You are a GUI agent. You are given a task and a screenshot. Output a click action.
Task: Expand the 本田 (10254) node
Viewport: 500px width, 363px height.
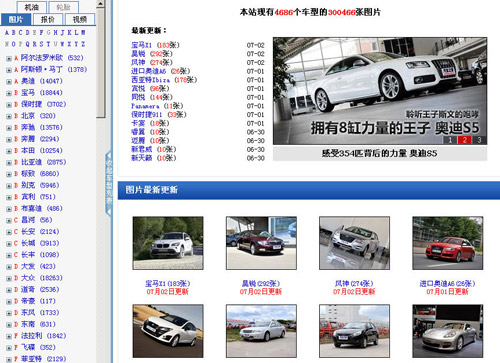click(x=9, y=151)
